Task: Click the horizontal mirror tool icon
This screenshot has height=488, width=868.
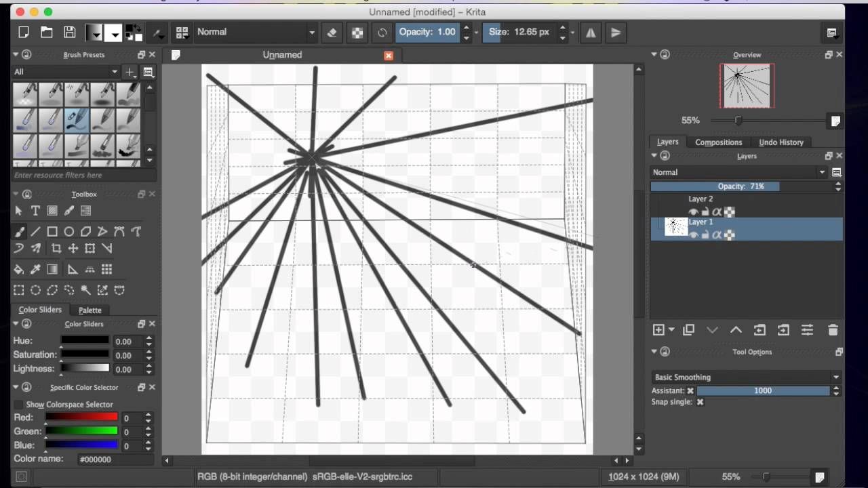Action: point(591,32)
